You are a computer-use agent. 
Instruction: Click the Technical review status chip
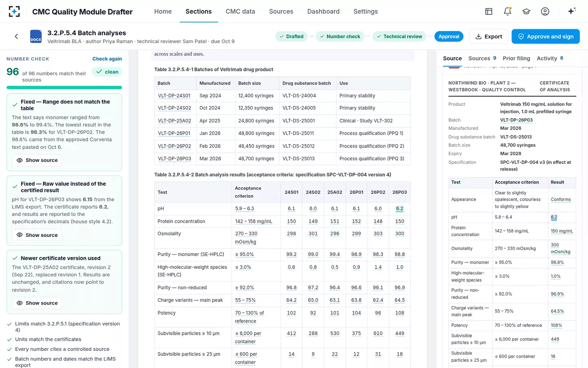coord(399,36)
